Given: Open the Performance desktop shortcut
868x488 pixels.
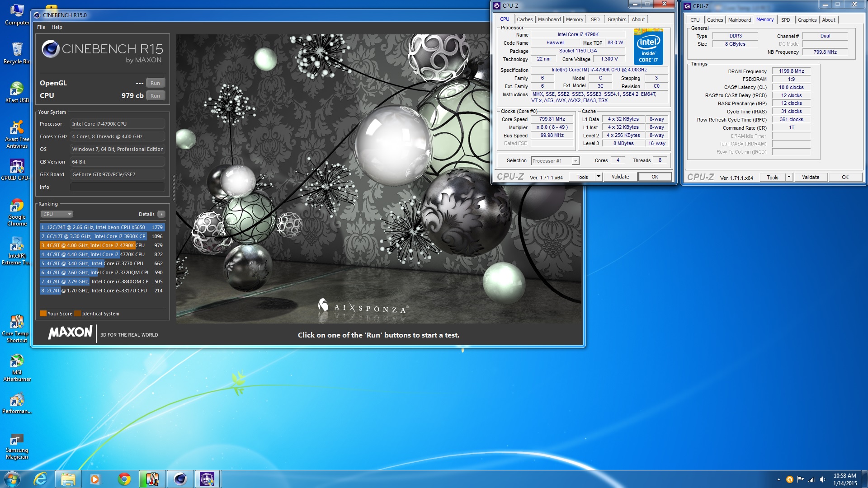Looking at the screenshot, I should (17, 403).
